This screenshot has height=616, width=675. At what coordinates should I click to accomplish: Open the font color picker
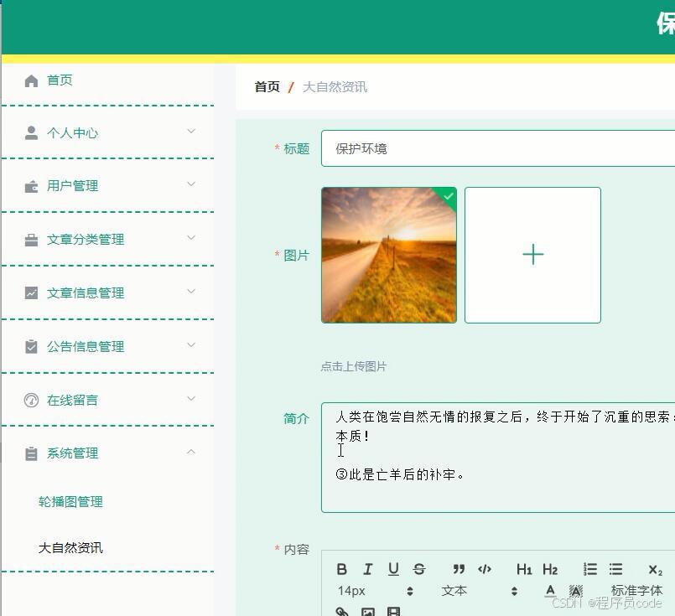click(550, 590)
